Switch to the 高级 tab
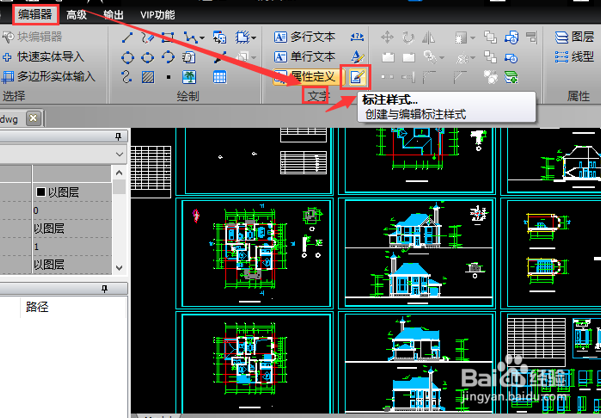 coord(76,15)
